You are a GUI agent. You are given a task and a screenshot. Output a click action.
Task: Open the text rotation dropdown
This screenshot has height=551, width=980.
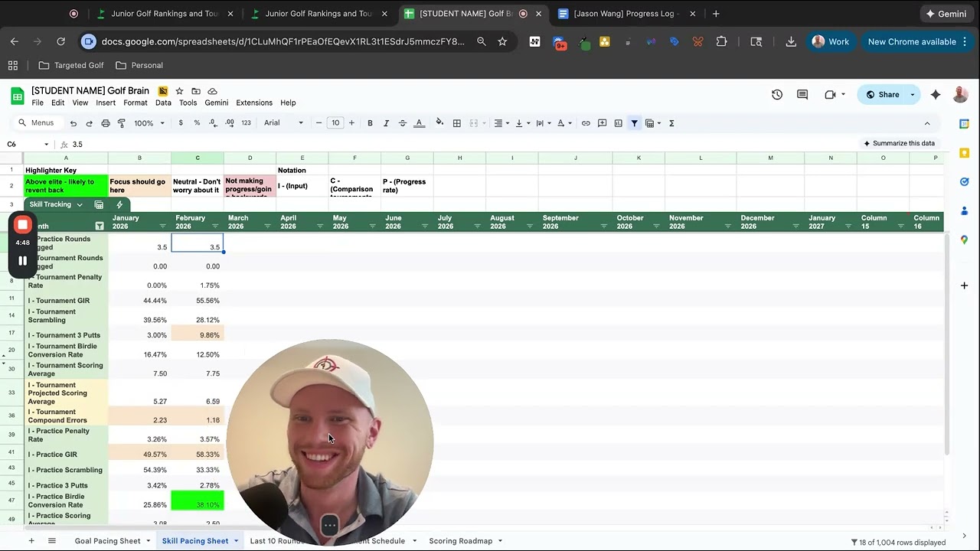(563, 123)
